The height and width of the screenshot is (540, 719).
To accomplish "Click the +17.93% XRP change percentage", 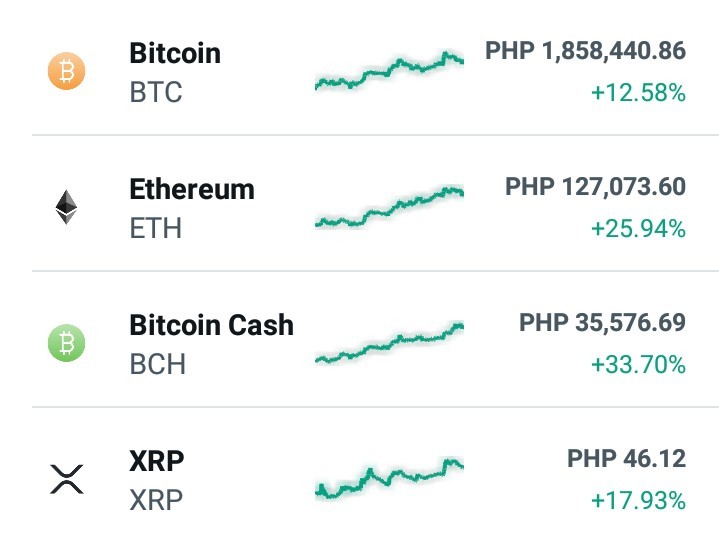I will pos(638,500).
